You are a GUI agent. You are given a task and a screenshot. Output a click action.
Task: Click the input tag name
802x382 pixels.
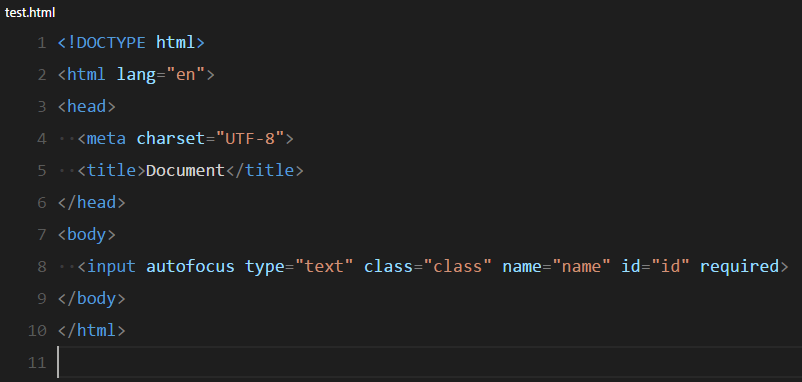112,267
